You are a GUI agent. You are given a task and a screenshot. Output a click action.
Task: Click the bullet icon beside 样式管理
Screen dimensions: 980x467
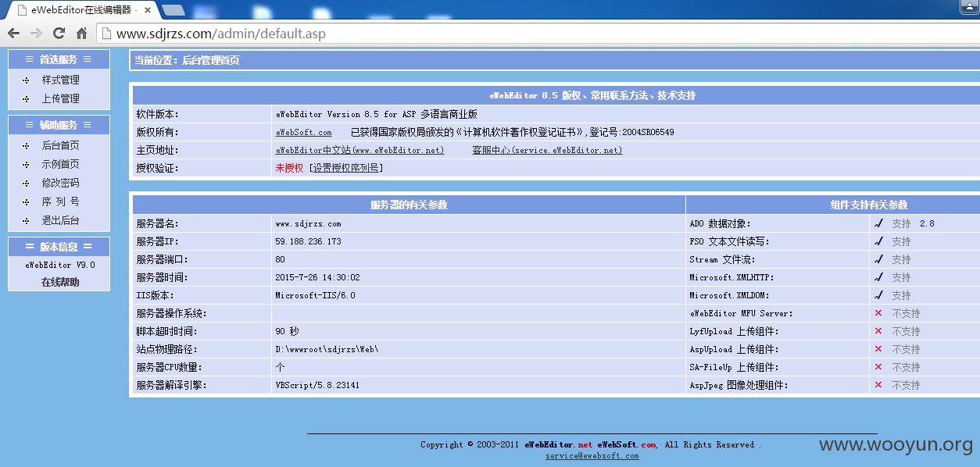26,80
